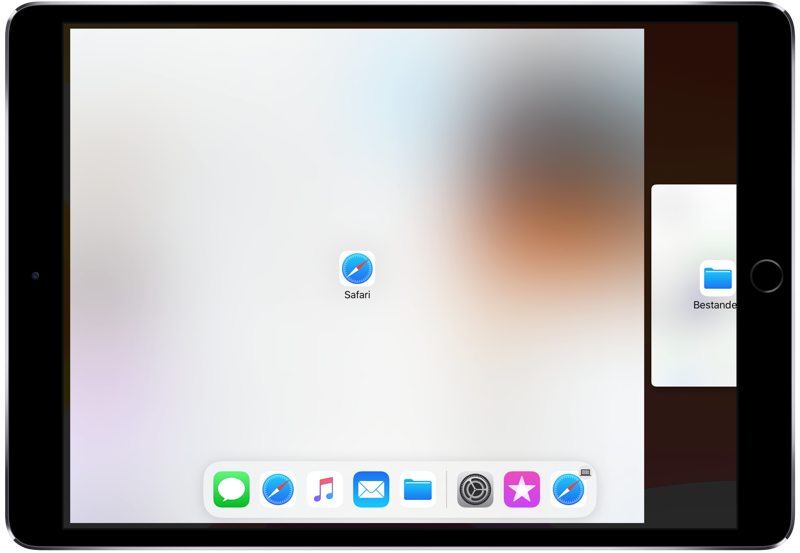The width and height of the screenshot is (800, 553).
Task: Launch the pink star app in dock
Action: [x=521, y=489]
